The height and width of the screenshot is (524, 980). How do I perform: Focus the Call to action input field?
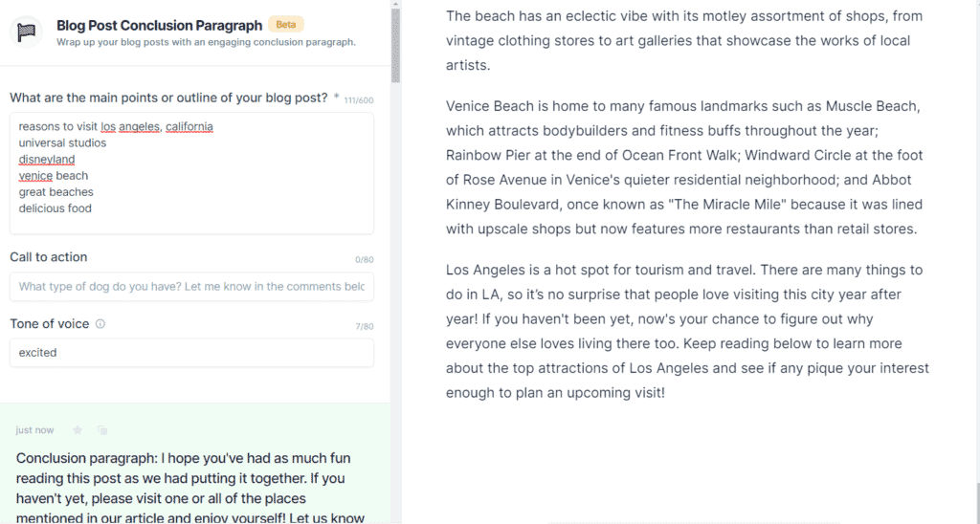[x=191, y=287]
